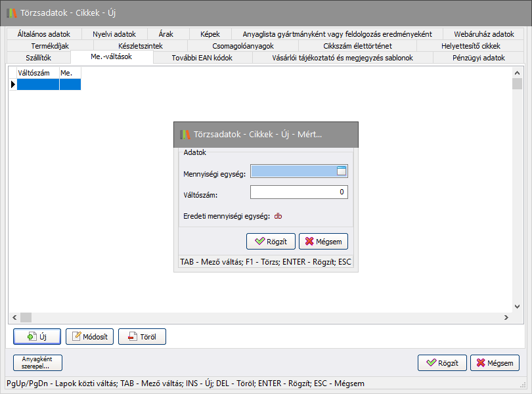The image size is (532, 394).
Task: Switch to the Általános adatok tab
Action: coord(43,34)
